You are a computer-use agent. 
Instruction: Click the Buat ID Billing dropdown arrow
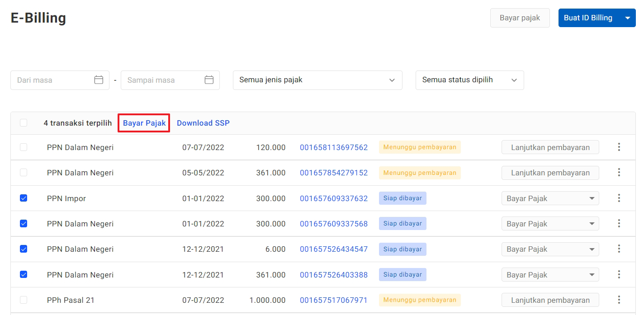pos(627,18)
